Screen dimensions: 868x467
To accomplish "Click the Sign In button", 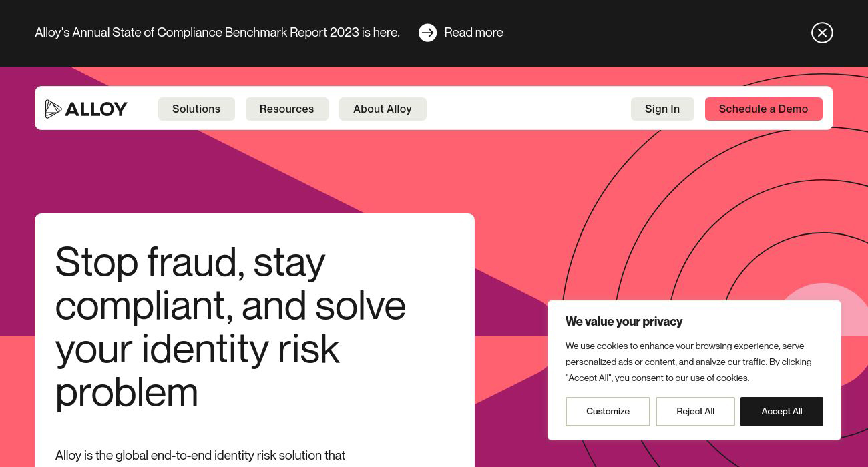I will [x=662, y=109].
